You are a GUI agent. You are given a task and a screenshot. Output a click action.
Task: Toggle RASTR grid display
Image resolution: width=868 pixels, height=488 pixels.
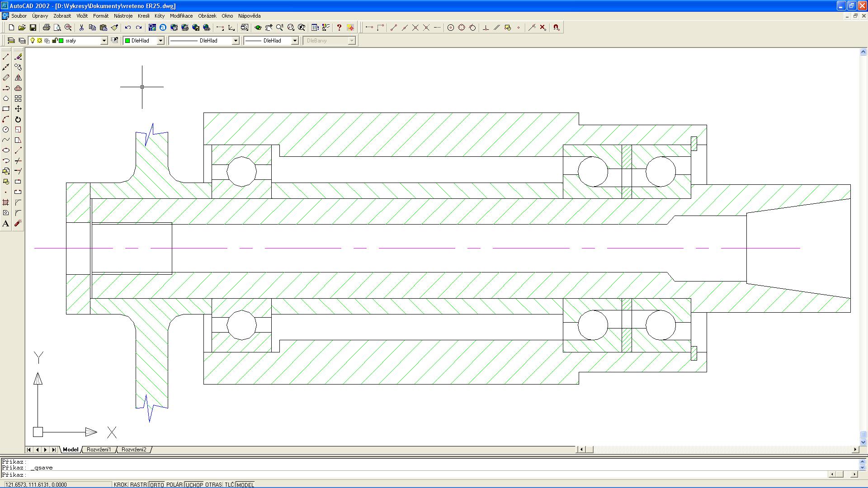coord(138,484)
